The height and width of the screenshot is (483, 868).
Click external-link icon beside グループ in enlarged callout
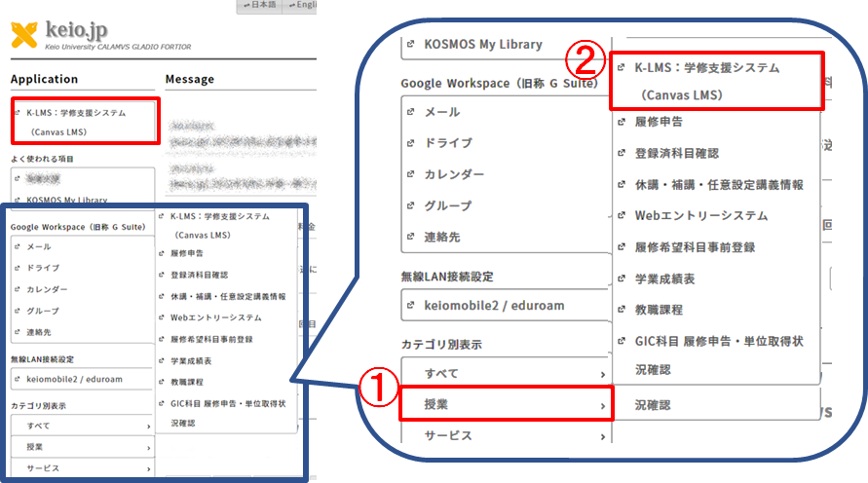tap(410, 205)
